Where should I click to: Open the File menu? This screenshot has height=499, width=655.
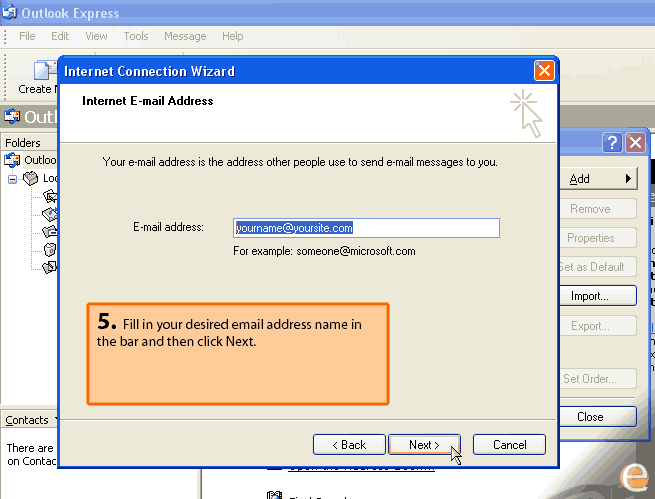coord(27,36)
